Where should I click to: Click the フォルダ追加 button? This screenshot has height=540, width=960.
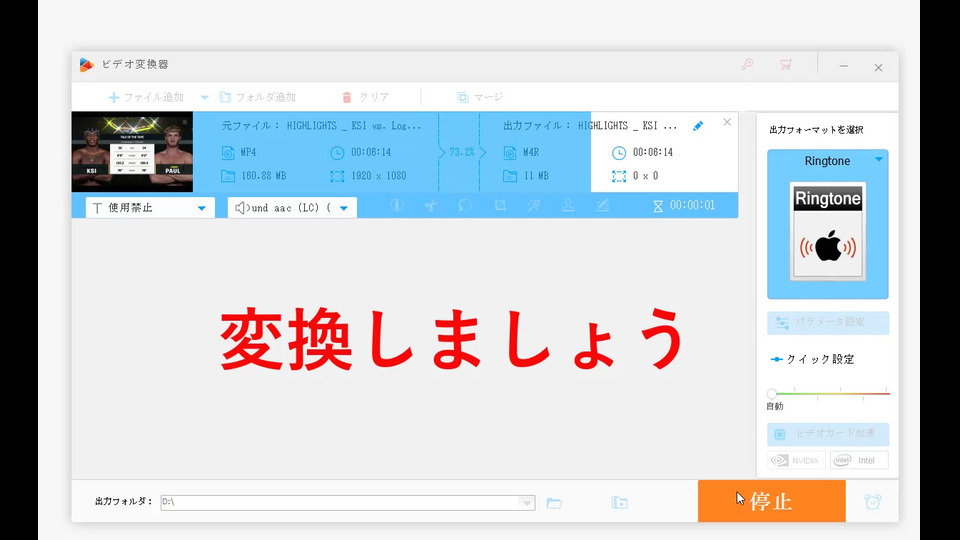pos(258,97)
